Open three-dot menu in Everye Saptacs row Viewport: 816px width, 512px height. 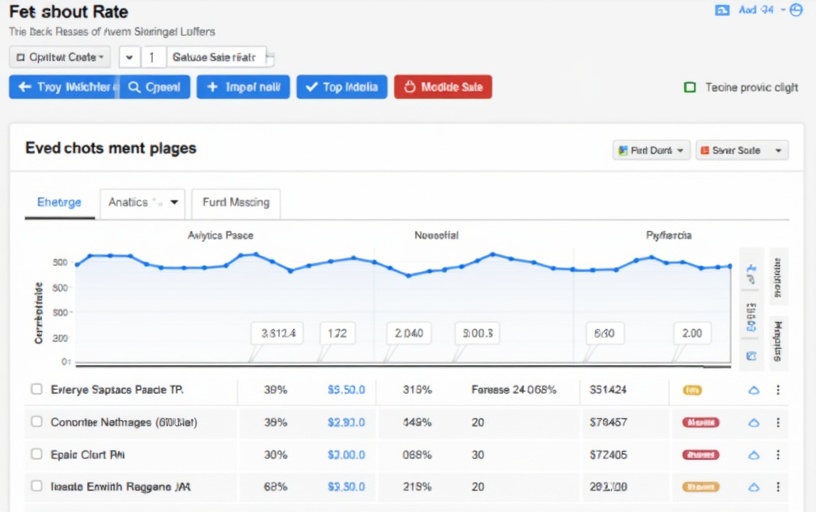point(778,390)
